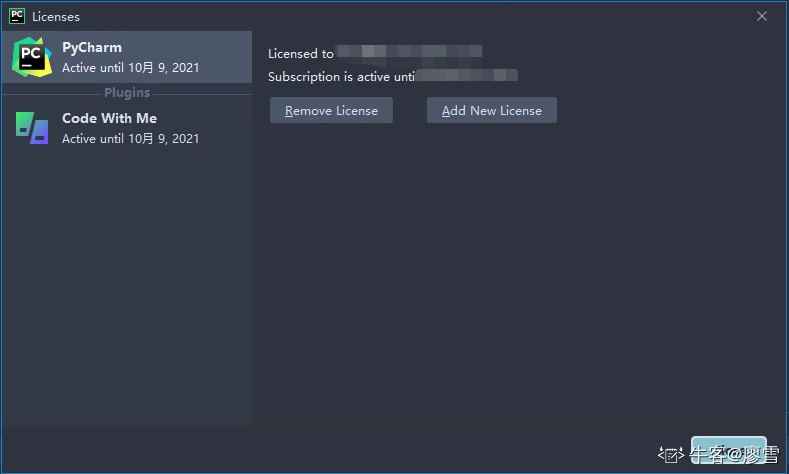Click the Plugins section header
Viewport: 789px width, 474px height.
point(127,93)
